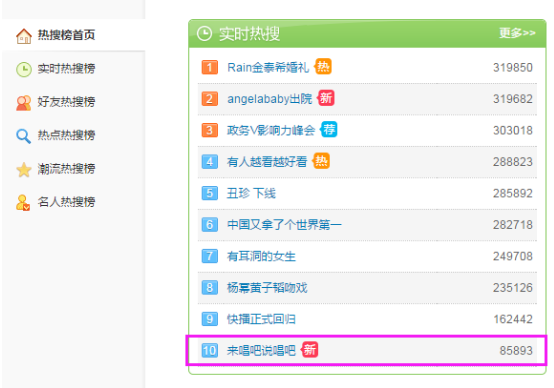Click the celebrity icon for 名人热搜榜

[x=23, y=202]
